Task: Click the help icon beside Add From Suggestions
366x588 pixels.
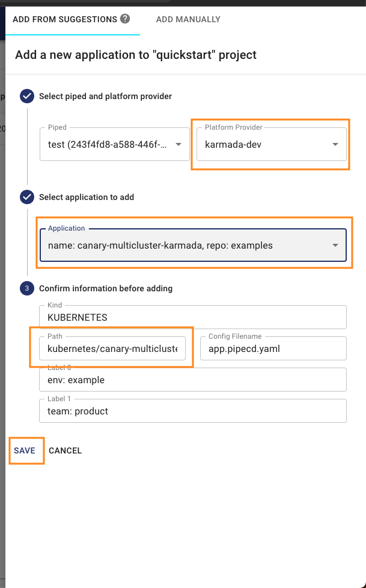Action: point(125,19)
